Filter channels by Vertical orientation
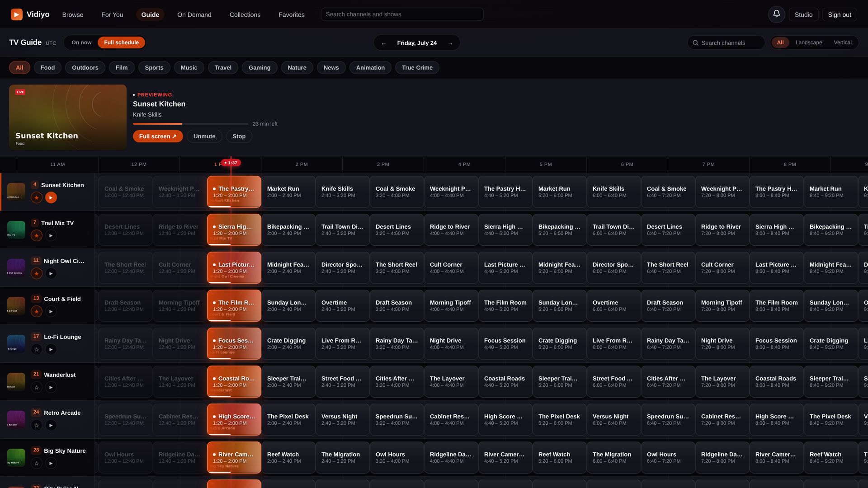This screenshot has width=868, height=488. (843, 42)
